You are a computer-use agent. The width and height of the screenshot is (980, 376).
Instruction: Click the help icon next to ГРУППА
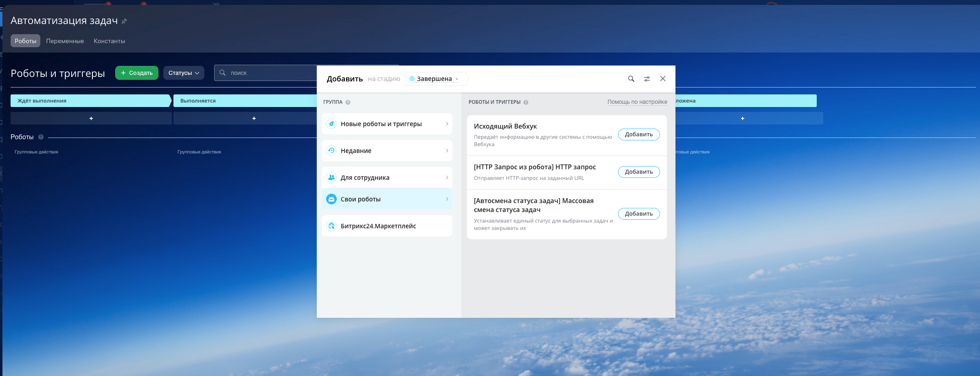[348, 103]
